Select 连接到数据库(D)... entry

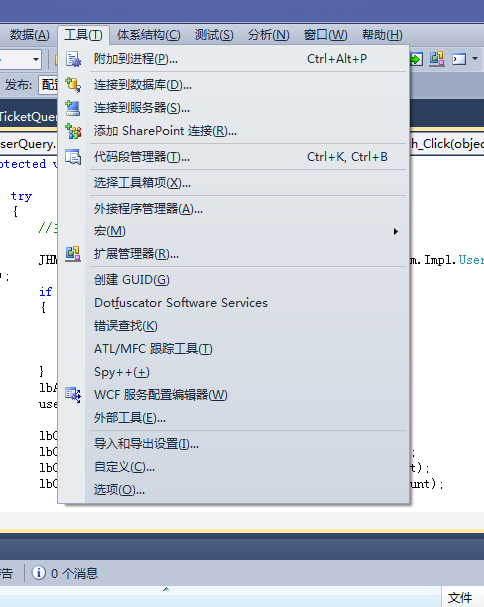click(x=233, y=85)
